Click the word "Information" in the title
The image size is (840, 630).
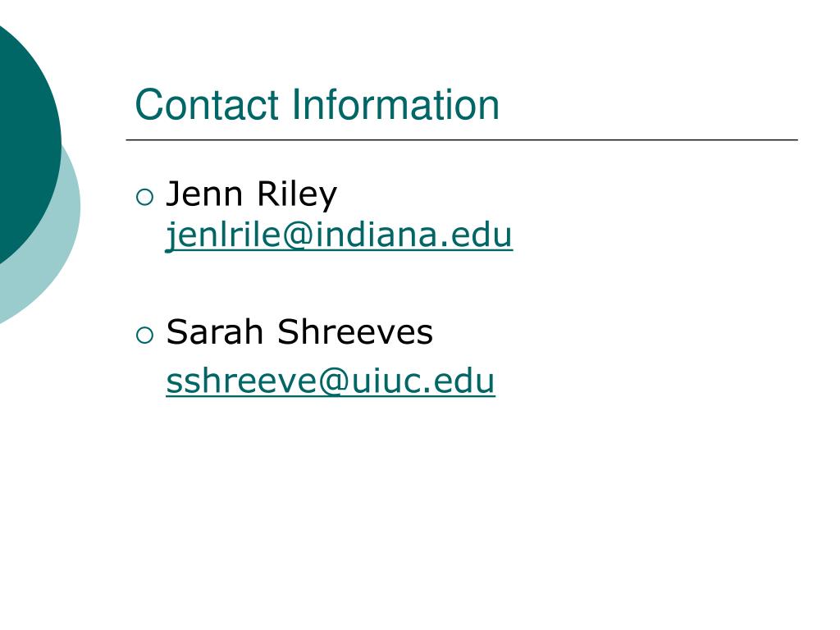[396, 104]
